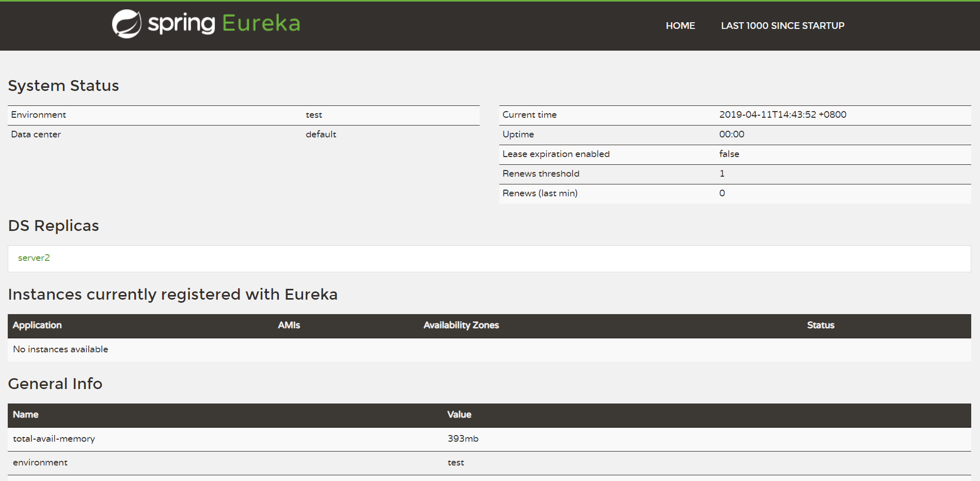Image resolution: width=980 pixels, height=481 pixels.
Task: Click the Availability Zones column header
Action: (461, 325)
